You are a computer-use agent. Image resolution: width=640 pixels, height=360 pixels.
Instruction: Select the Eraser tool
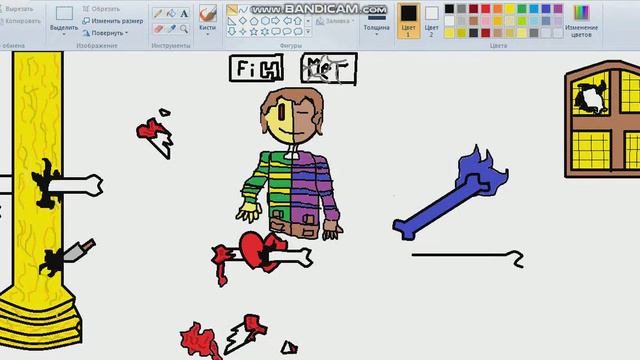pos(158,29)
